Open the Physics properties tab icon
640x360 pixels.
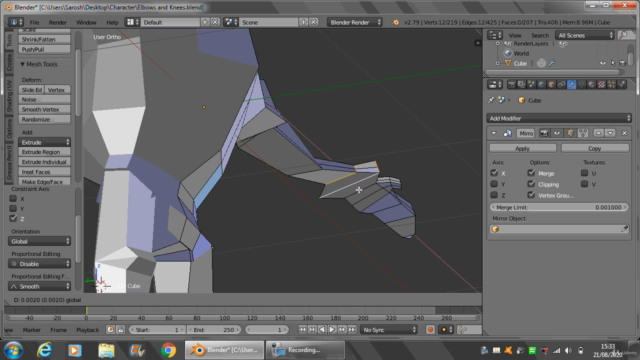coord(621,84)
